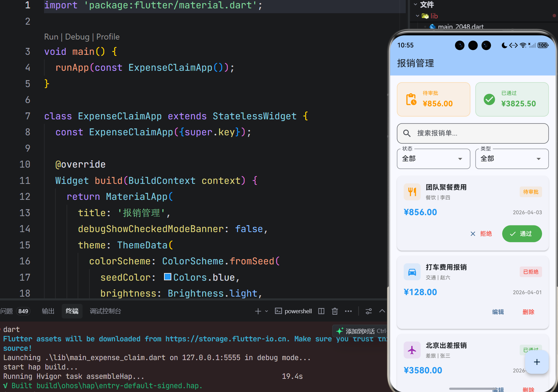
Task: Click the sparkle 添加到对话 button
Action: click(360, 331)
